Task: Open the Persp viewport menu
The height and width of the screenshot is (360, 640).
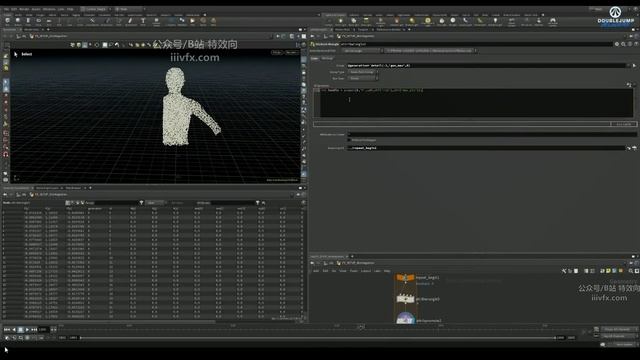Action: coord(277,53)
